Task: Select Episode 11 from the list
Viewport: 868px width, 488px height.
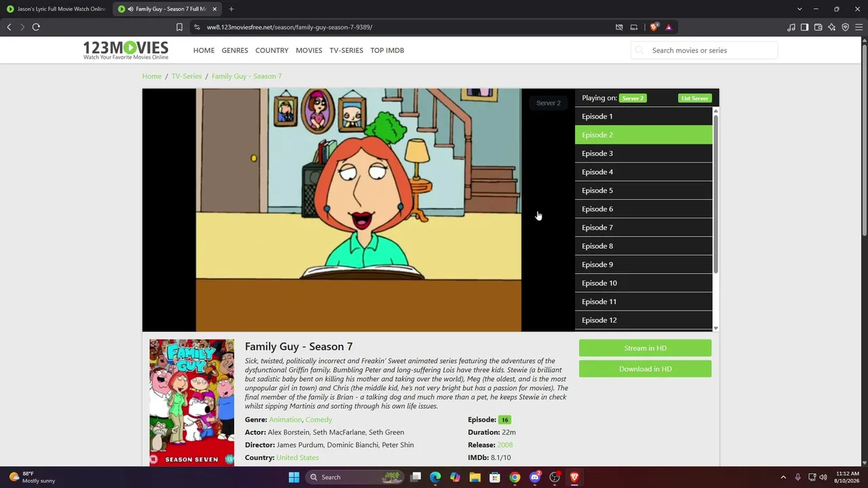Action: tap(644, 302)
